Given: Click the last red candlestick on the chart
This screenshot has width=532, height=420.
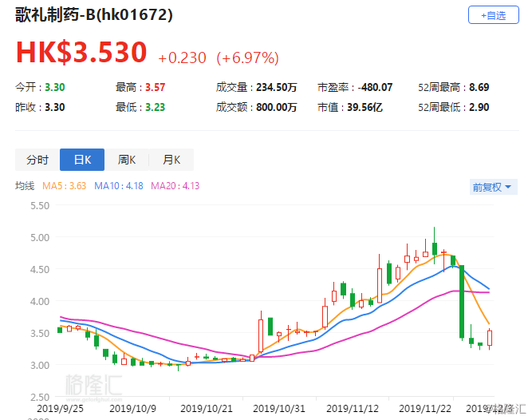Looking at the screenshot, I should click(x=490, y=339).
